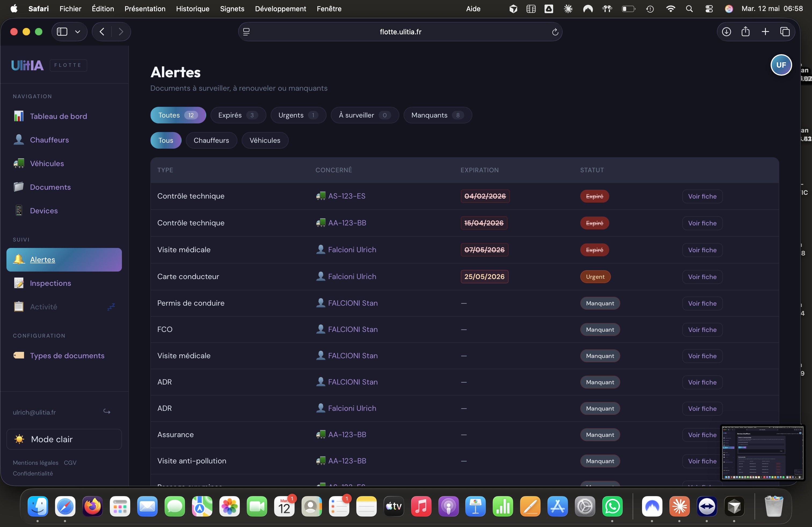Show Manquants alerts
Image resolution: width=812 pixels, height=527 pixels.
pos(438,115)
